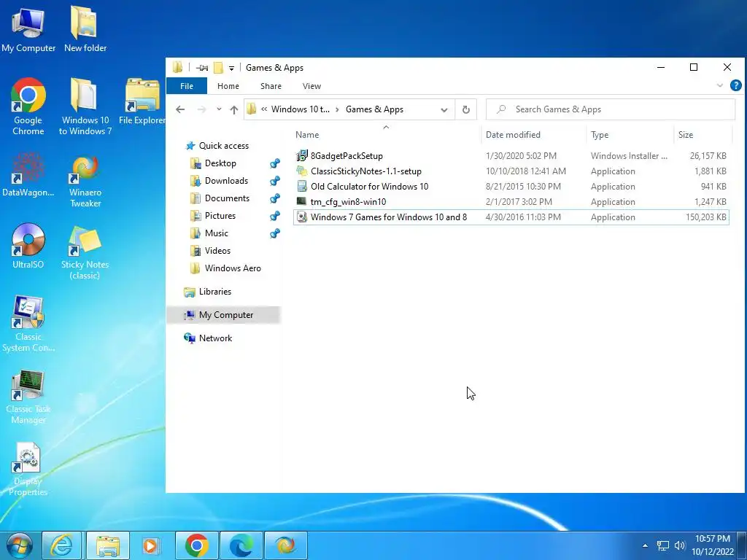Unpin Music from Quick access
This screenshot has height=560, width=747.
(275, 233)
